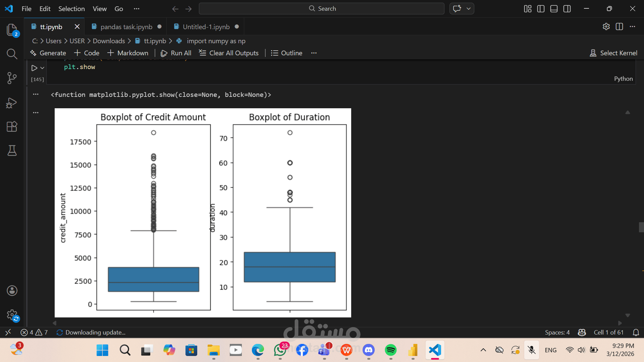
Task: Open the Search view in activity bar
Action: [x=12, y=54]
